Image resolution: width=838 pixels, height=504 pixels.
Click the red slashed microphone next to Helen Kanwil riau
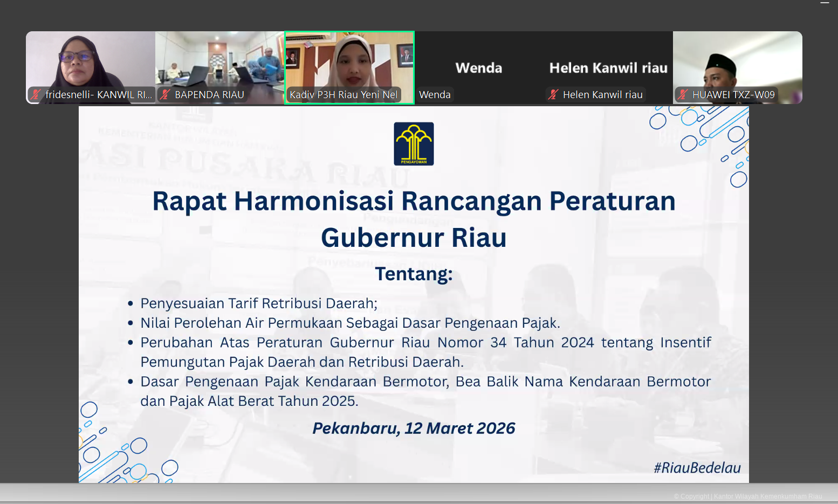552,94
